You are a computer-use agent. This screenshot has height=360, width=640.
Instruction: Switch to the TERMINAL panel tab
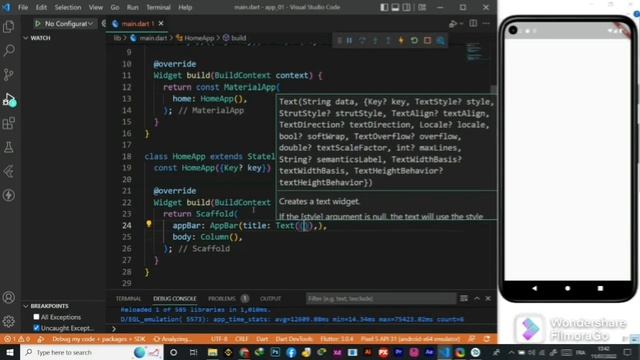(128, 299)
